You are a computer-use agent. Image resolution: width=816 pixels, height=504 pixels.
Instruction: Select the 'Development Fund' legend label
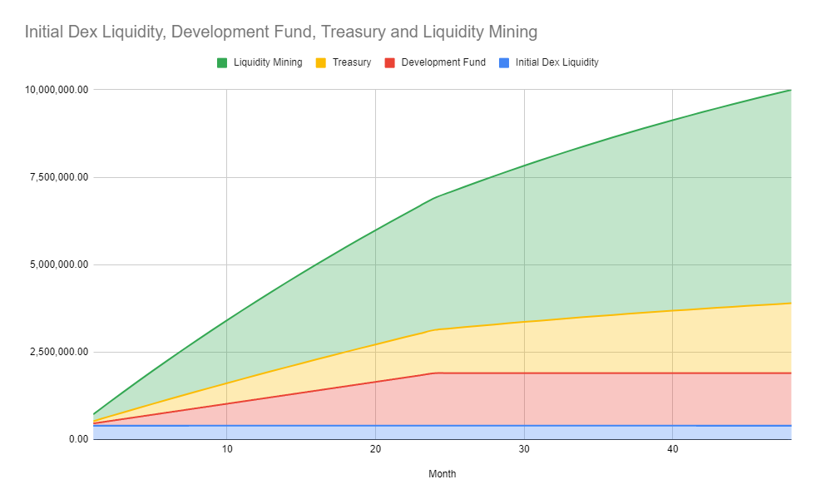443,62
